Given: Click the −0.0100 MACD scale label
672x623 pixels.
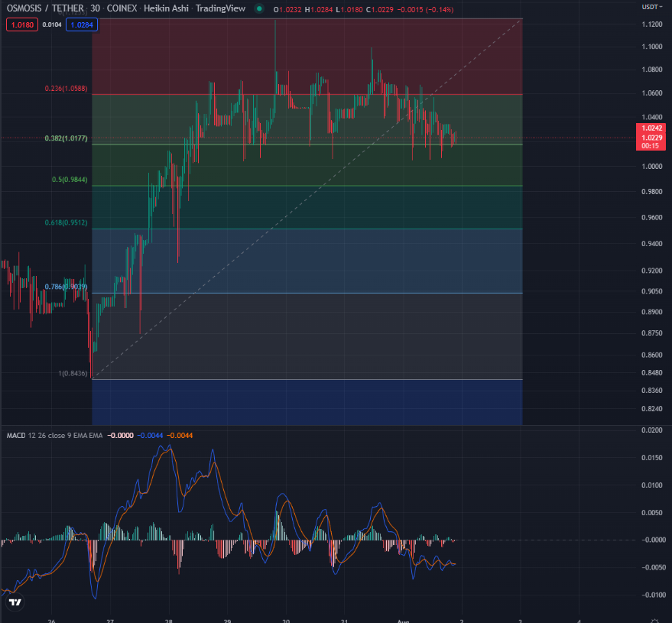Looking at the screenshot, I should pos(653,595).
